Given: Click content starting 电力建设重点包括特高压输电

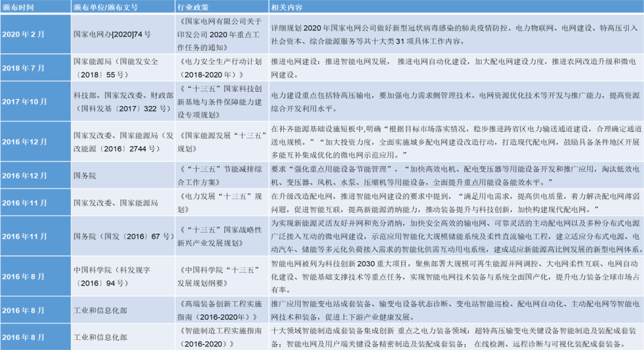Looking at the screenshot, I should click(x=456, y=101).
